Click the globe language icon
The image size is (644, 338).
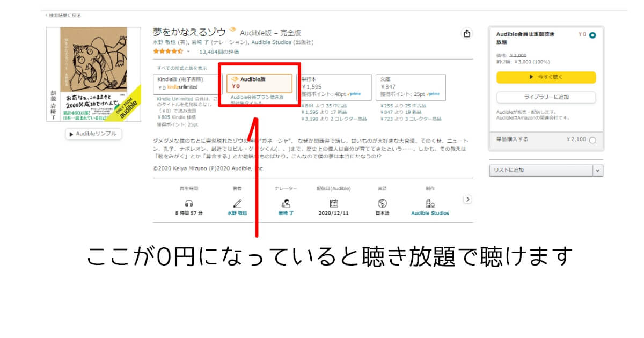tap(383, 203)
